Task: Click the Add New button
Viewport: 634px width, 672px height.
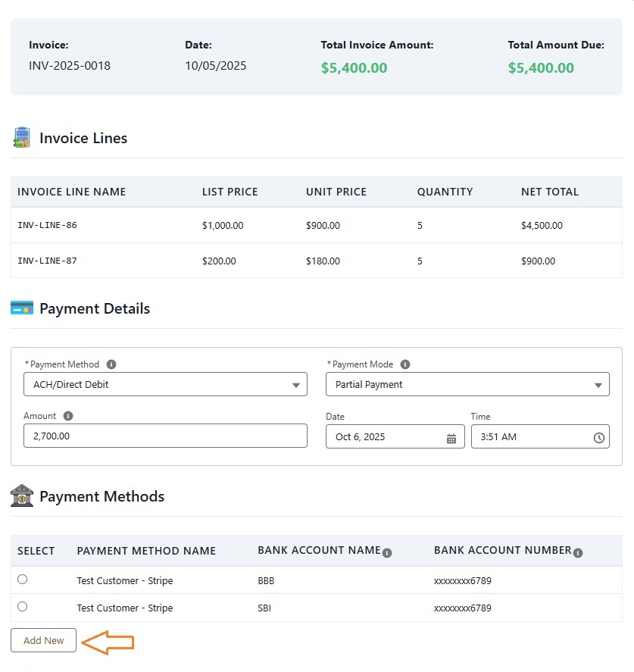Action: point(43,640)
